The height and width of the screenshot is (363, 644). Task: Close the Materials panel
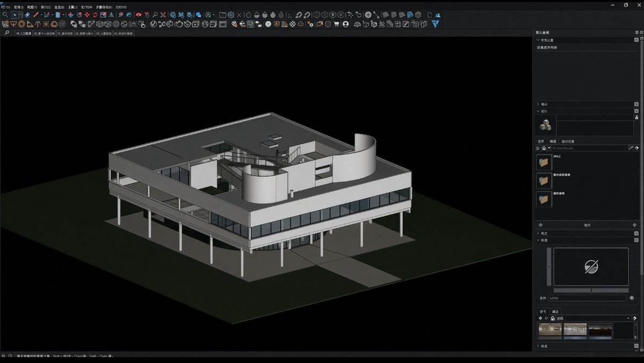[x=636, y=240]
